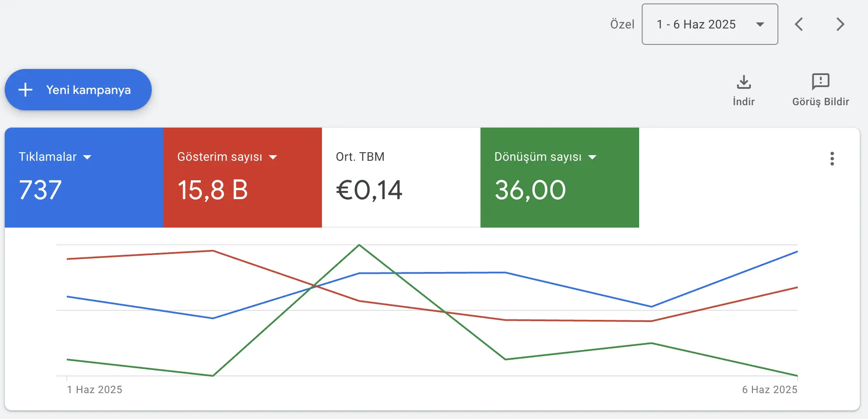The height and width of the screenshot is (419, 868).
Task: Click the plus icon in Yeni kampanya
Action: (x=25, y=90)
